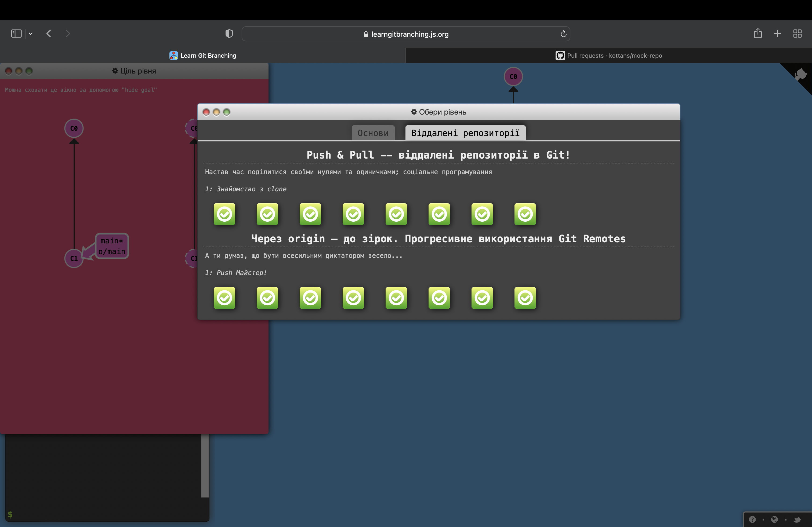Open sixth level in 'Через origin' section

(439, 298)
